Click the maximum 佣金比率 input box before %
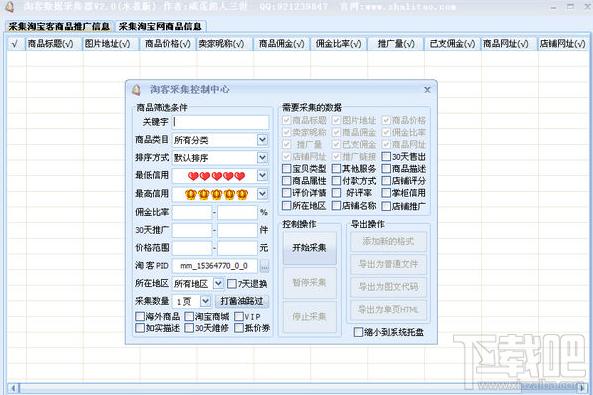The width and height of the screenshot is (593, 395). click(237, 212)
